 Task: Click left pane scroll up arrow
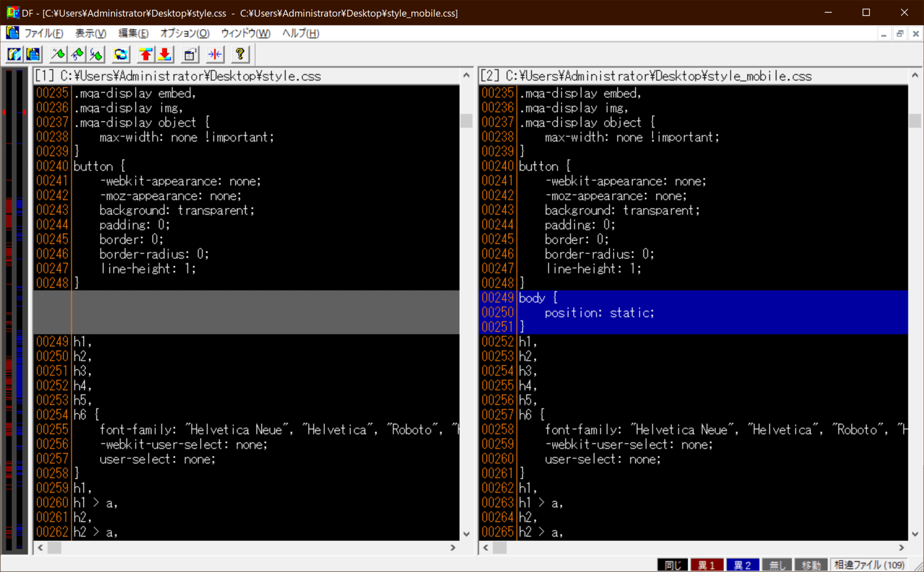[x=466, y=75]
